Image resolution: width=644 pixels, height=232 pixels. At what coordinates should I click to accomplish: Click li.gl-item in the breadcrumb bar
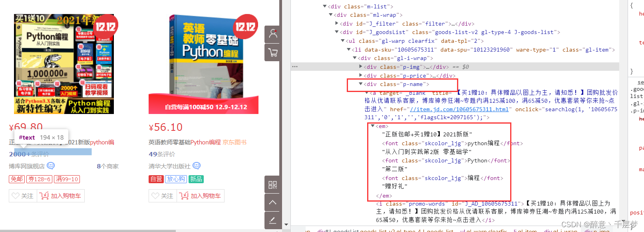point(525,231)
